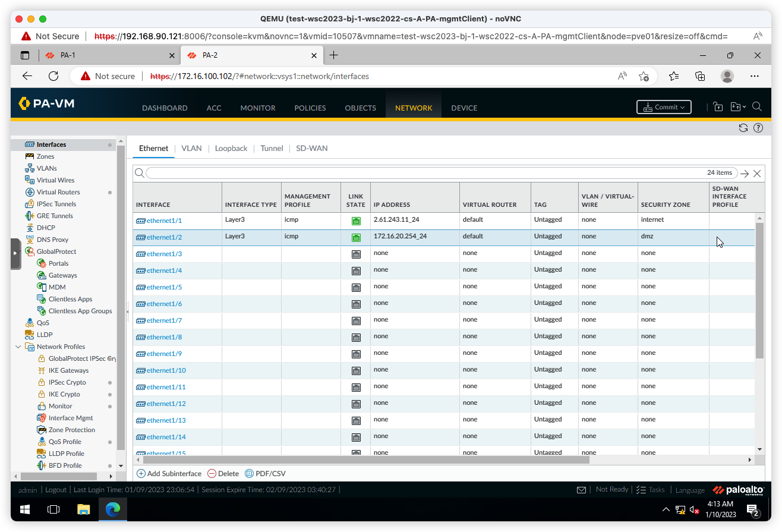
Task: Open the Tunnel interfaces subtab
Action: [x=272, y=148]
